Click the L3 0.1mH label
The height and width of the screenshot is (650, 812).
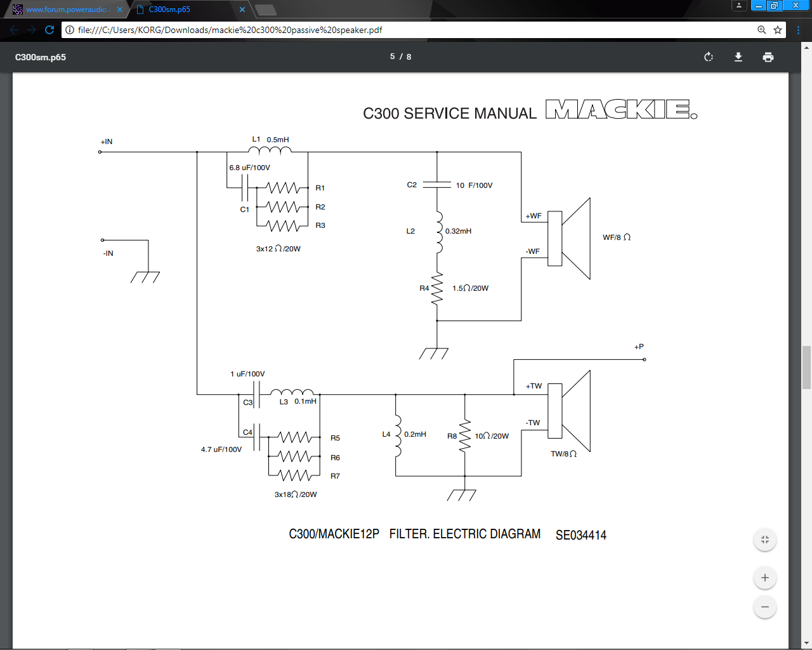(298, 401)
